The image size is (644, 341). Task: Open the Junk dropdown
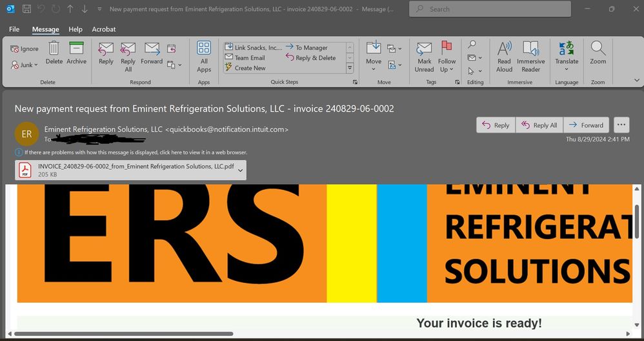coord(25,65)
